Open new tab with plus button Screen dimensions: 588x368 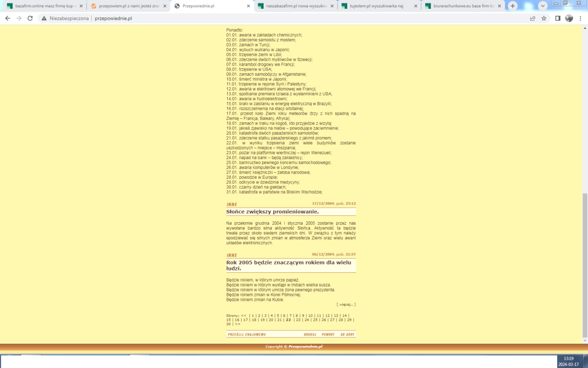coord(513,6)
